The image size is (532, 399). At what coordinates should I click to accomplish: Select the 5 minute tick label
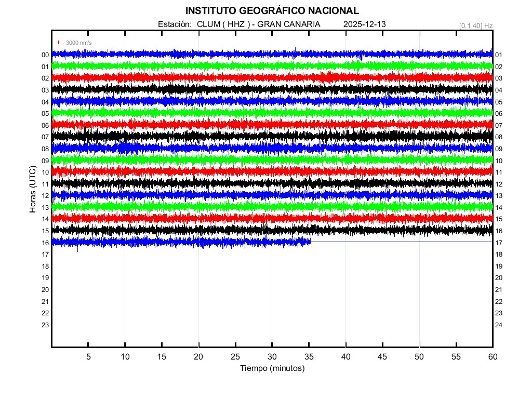[x=88, y=356]
